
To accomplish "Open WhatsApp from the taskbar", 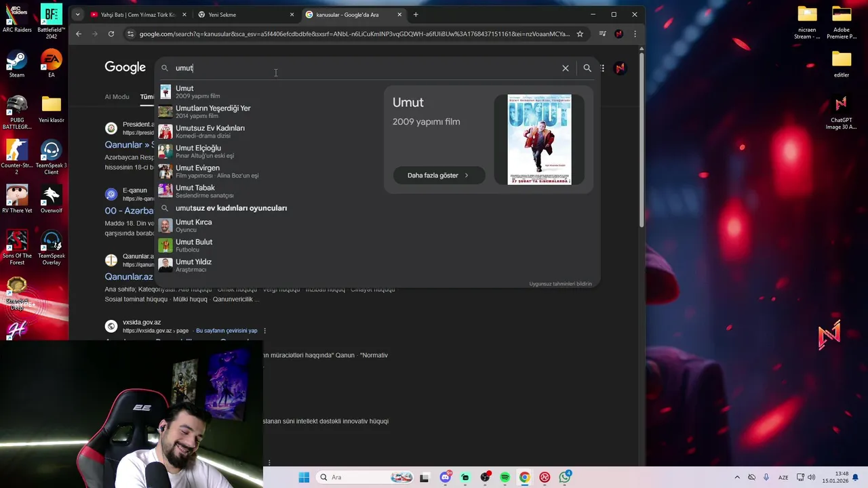I will click(x=565, y=477).
